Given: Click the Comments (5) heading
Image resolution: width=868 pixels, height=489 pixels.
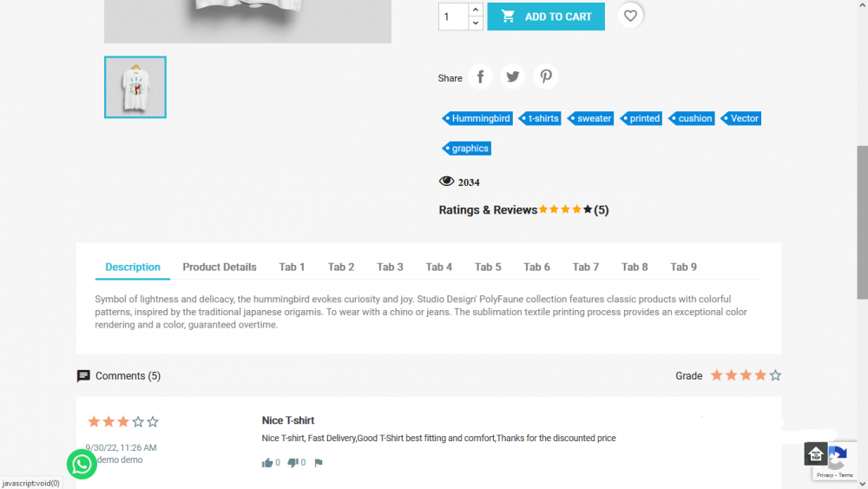Looking at the screenshot, I should (128, 376).
